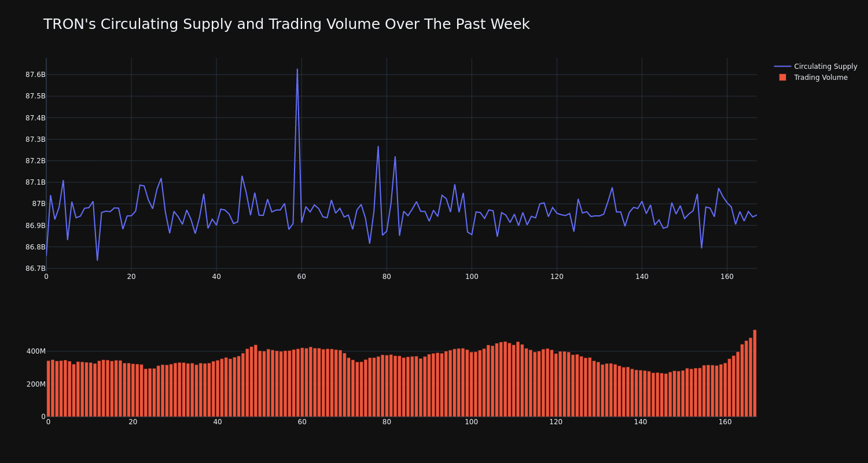Click x-axis tick 120 under volume chart
Image resolution: width=868 pixels, height=463 pixels.
click(x=556, y=422)
